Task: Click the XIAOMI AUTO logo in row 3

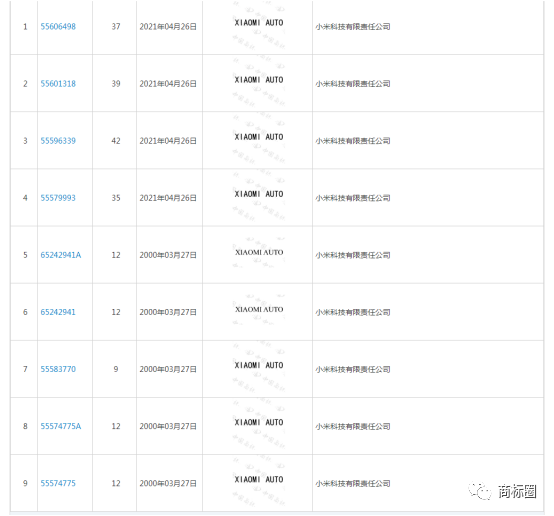Action: (x=259, y=137)
